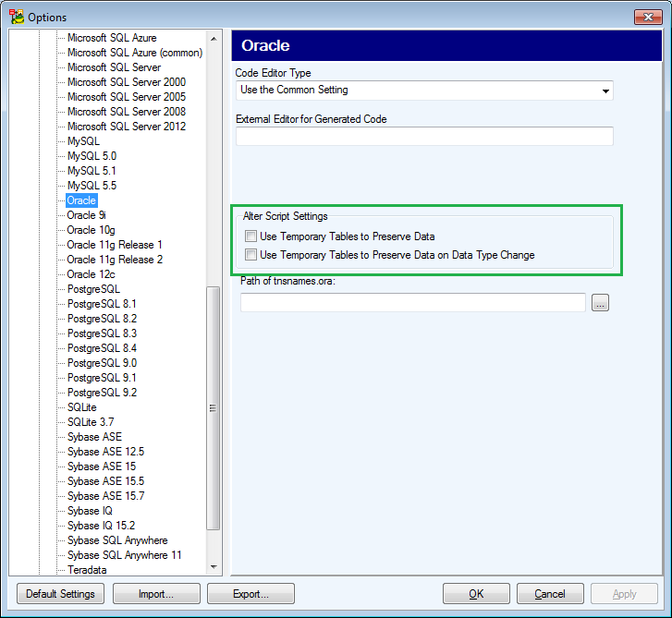Viewport: 672px width, 618px height.
Task: Select PostgreSQL 9.2 in tree
Action: (x=102, y=393)
